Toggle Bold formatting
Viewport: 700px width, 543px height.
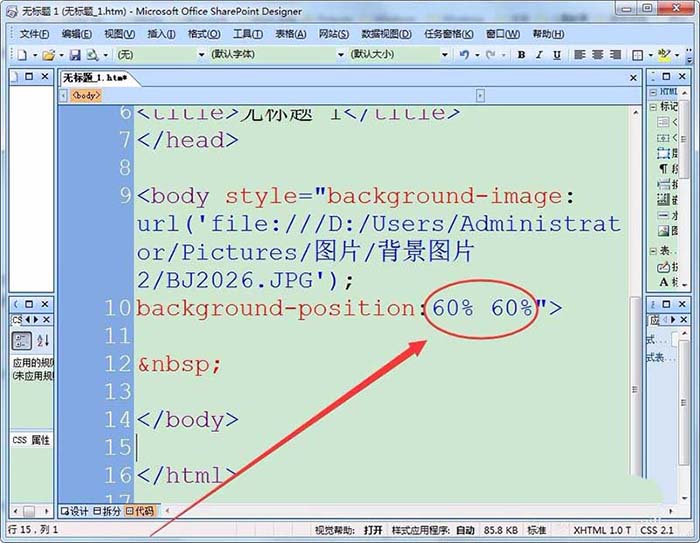[x=521, y=54]
